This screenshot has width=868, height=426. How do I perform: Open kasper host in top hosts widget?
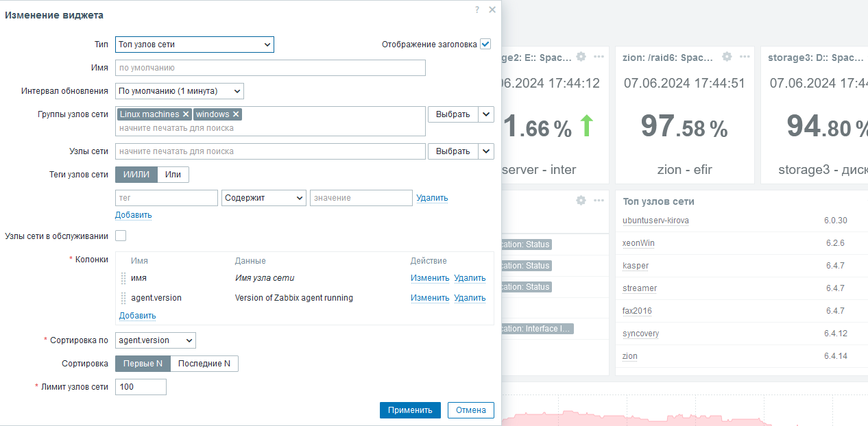(x=636, y=266)
